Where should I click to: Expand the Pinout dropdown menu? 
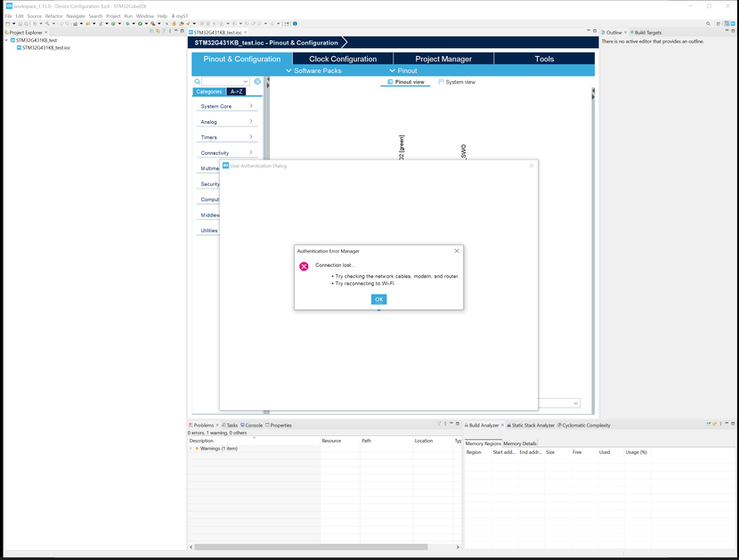coord(403,70)
